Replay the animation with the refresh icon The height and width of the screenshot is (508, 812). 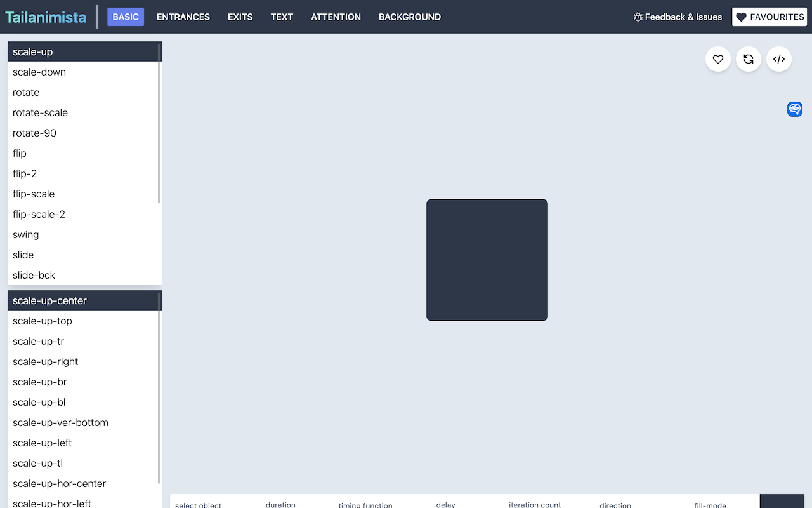pyautogui.click(x=749, y=59)
